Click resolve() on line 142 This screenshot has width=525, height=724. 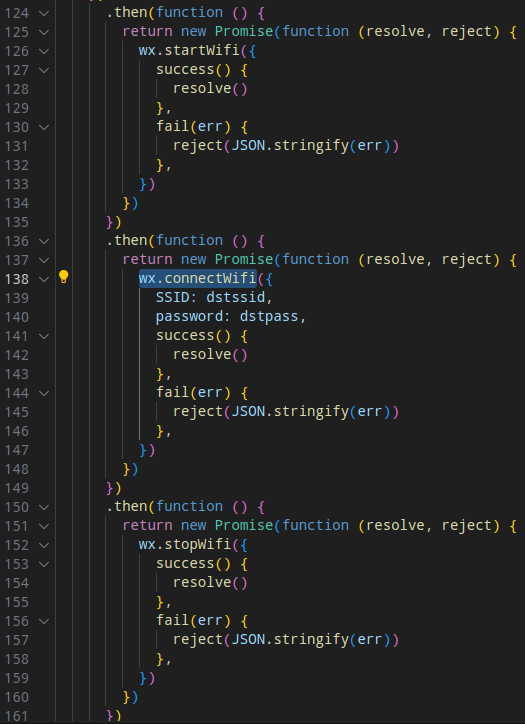pos(210,355)
